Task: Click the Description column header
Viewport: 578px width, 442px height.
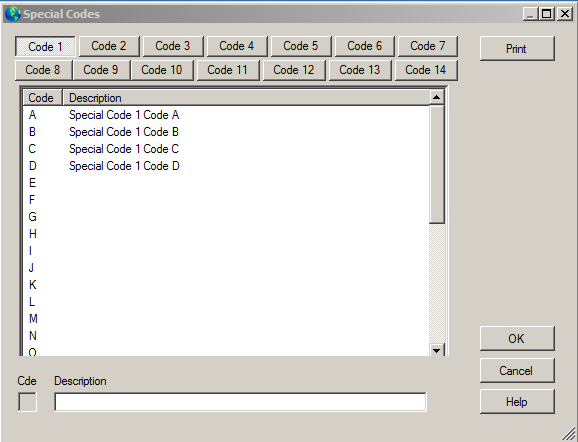Action: click(246, 98)
